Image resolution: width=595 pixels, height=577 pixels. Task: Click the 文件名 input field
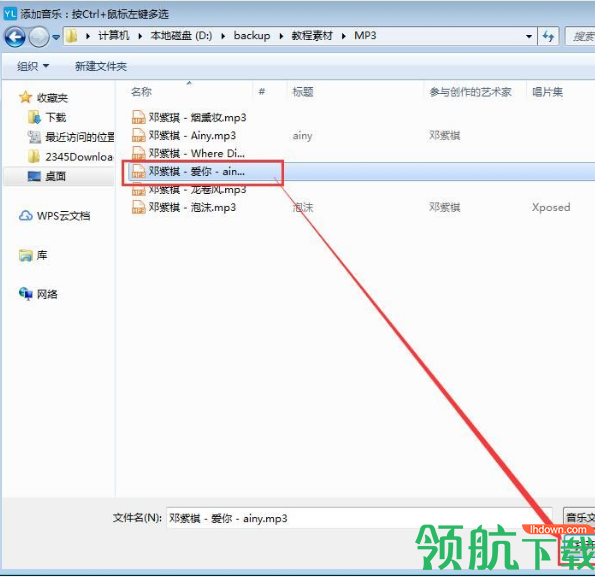359,518
